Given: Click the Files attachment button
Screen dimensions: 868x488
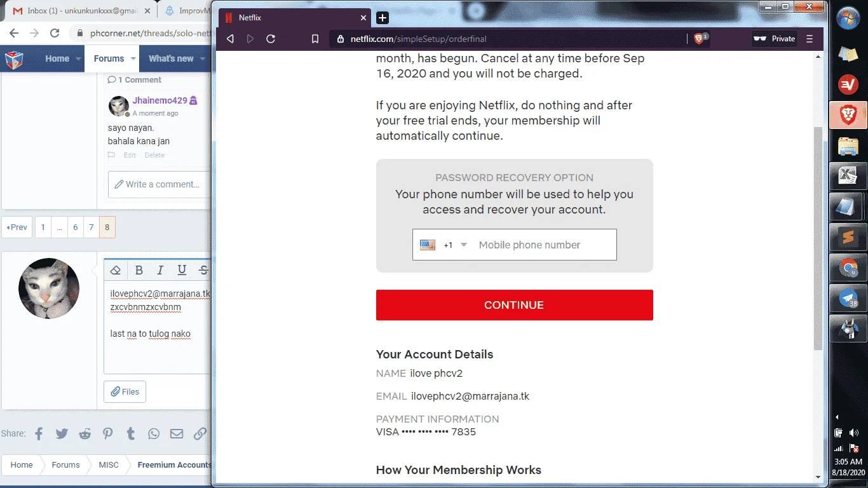Looking at the screenshot, I should pos(125,391).
